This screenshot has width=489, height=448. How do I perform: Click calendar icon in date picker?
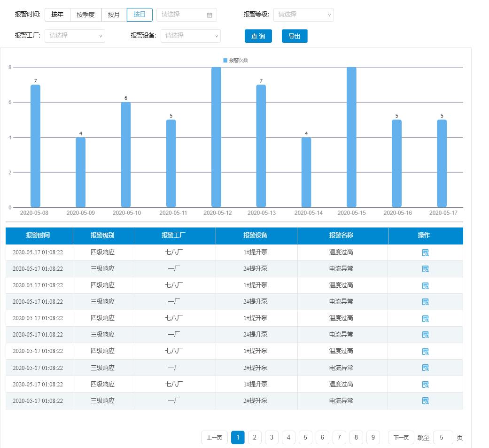tap(210, 15)
